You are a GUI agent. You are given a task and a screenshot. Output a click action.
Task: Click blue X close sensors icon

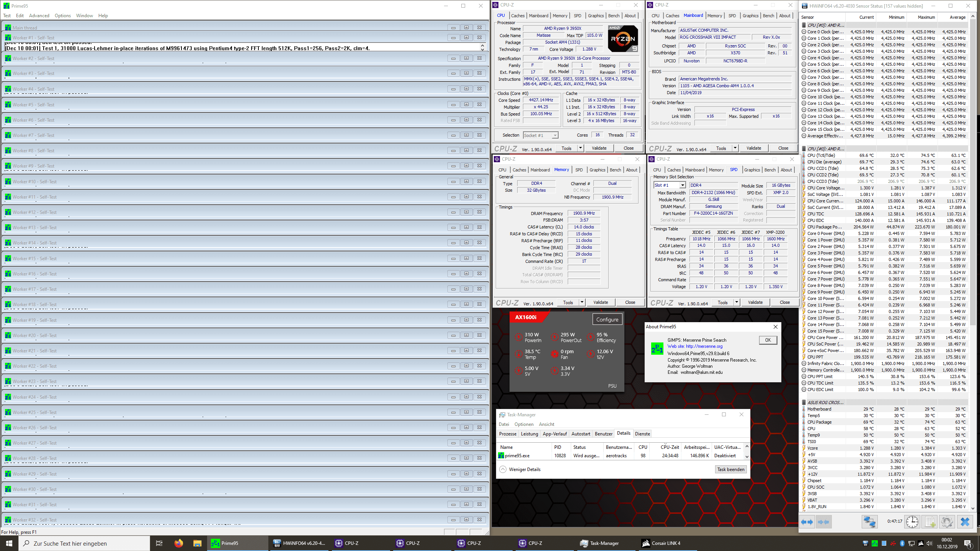tap(965, 522)
